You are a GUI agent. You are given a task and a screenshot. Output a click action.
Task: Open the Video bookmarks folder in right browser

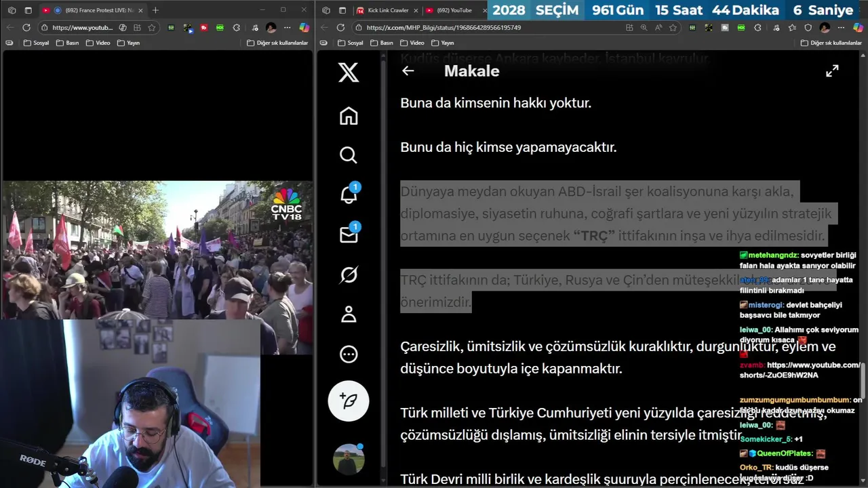tap(412, 43)
